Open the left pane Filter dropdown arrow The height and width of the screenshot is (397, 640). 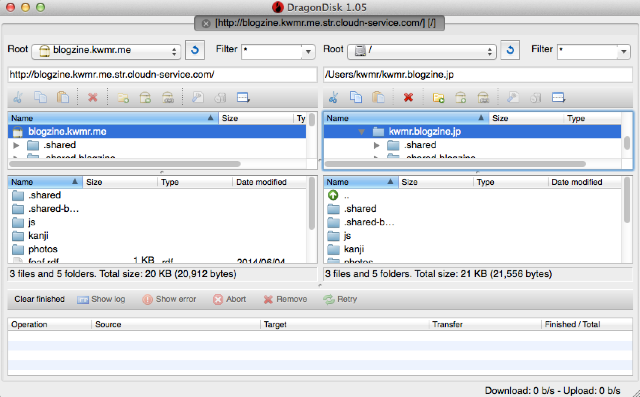click(x=309, y=51)
